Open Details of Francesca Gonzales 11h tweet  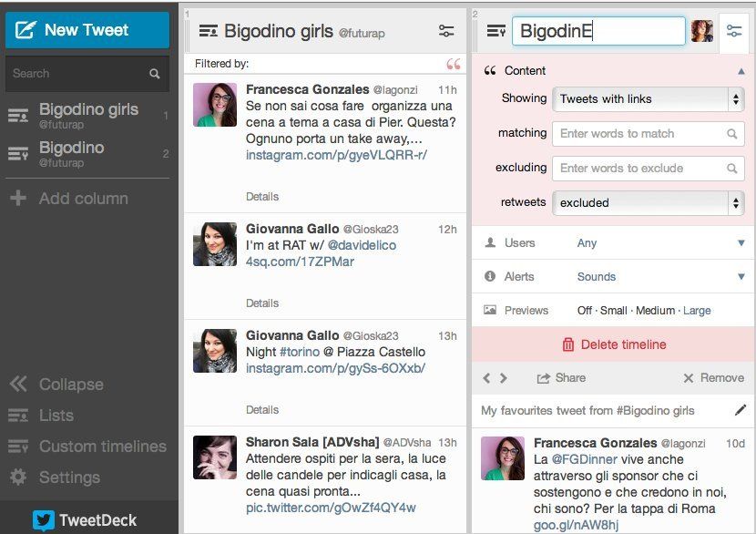point(262,197)
